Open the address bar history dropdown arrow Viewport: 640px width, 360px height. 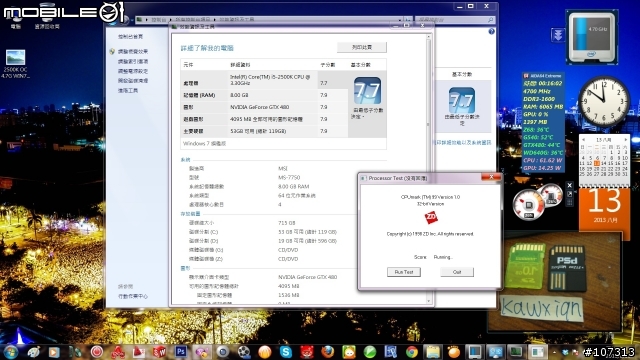click(400, 19)
